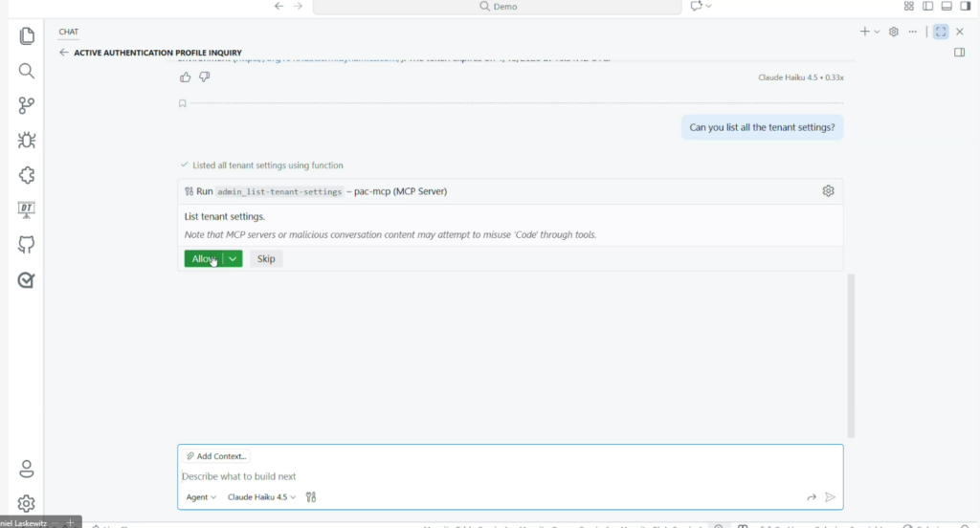Click the checkpoint bookmark icon
The image size is (980, 528).
(x=183, y=103)
